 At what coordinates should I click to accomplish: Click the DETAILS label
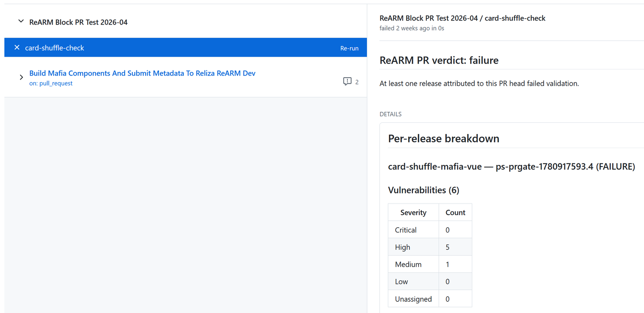coord(390,114)
